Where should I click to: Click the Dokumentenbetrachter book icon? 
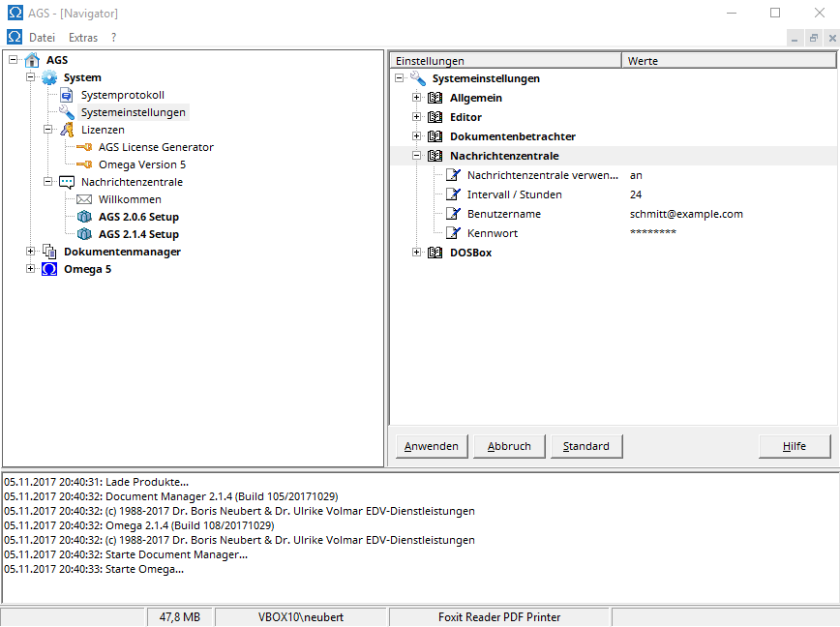coord(435,136)
